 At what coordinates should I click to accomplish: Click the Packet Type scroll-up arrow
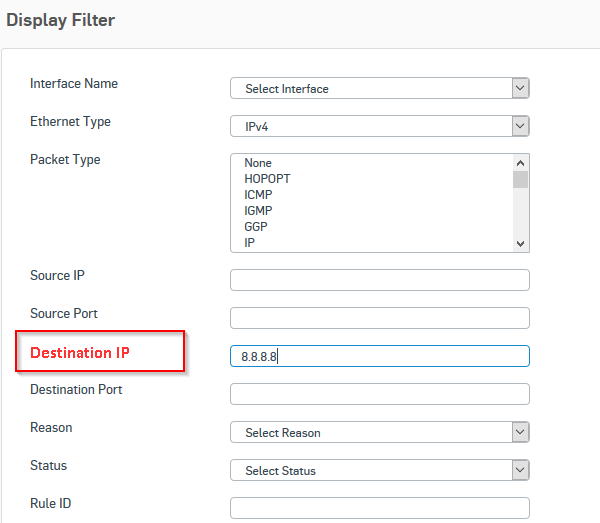pyautogui.click(x=520, y=163)
